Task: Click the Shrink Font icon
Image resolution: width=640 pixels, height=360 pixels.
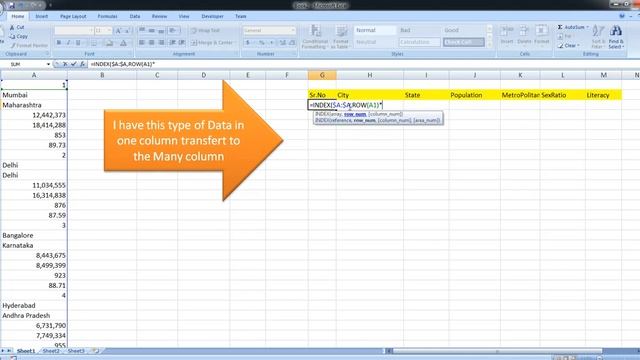Action: [x=127, y=31]
